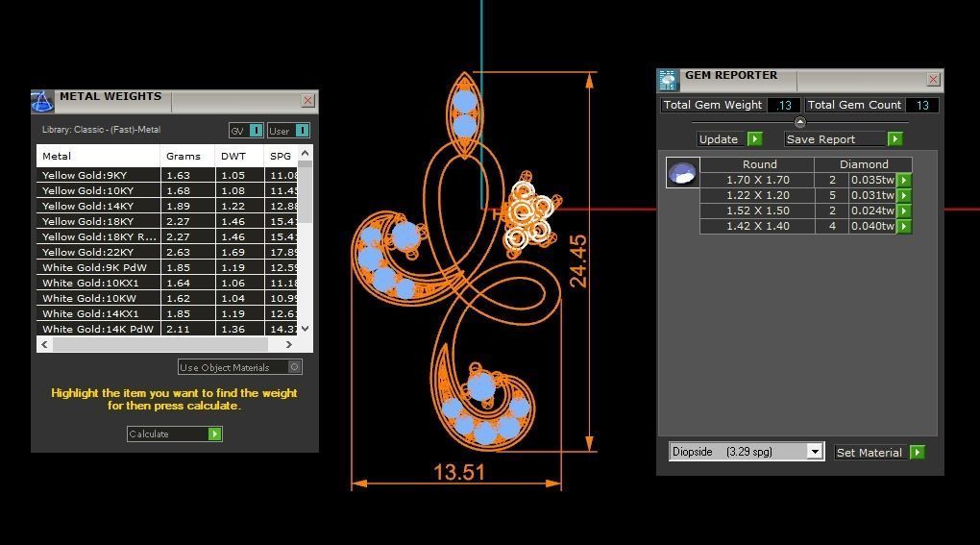Click the Calculate green arrow
The width and height of the screenshot is (980, 545).
[x=214, y=434]
